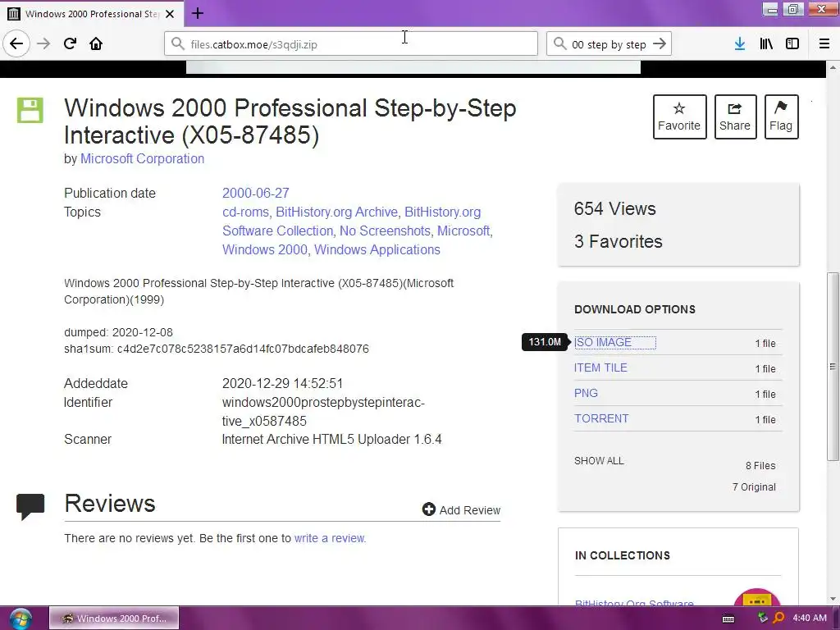The width and height of the screenshot is (840, 630).
Task: Close the Windows 2000 Professional tab
Action: pyautogui.click(x=170, y=13)
